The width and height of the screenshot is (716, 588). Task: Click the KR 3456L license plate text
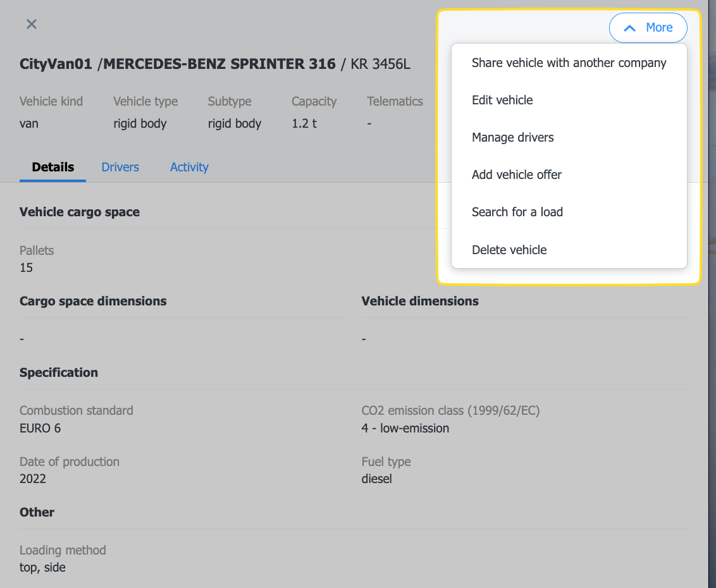[380, 64]
